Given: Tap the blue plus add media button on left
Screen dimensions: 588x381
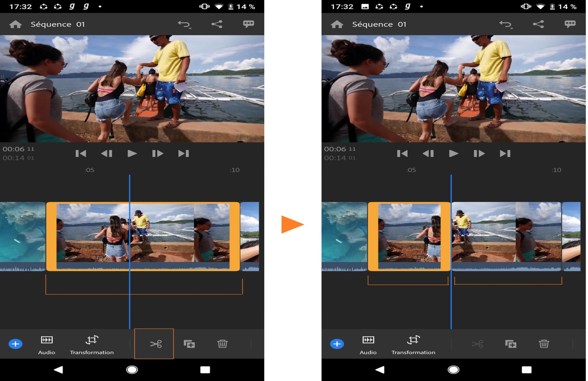Looking at the screenshot, I should (x=15, y=344).
